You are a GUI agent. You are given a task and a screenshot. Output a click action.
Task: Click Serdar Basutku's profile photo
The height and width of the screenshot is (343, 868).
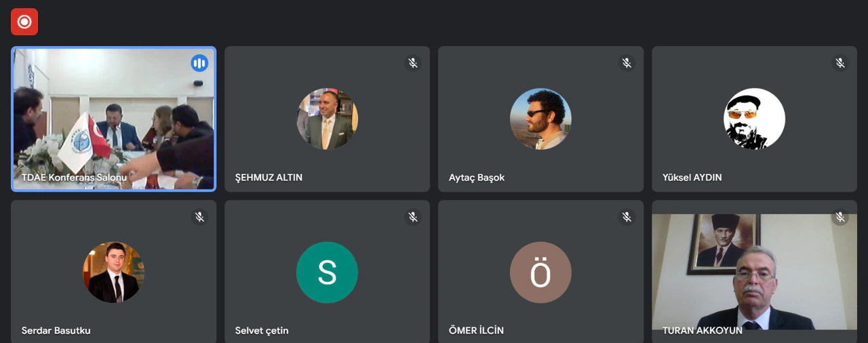pyautogui.click(x=113, y=273)
